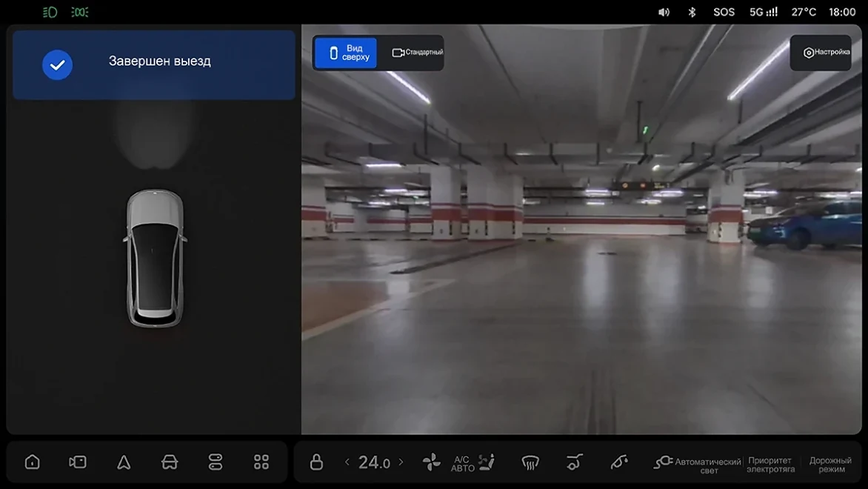The height and width of the screenshot is (489, 868).
Task: Decrease temperature with left chevron
Action: pyautogui.click(x=347, y=462)
